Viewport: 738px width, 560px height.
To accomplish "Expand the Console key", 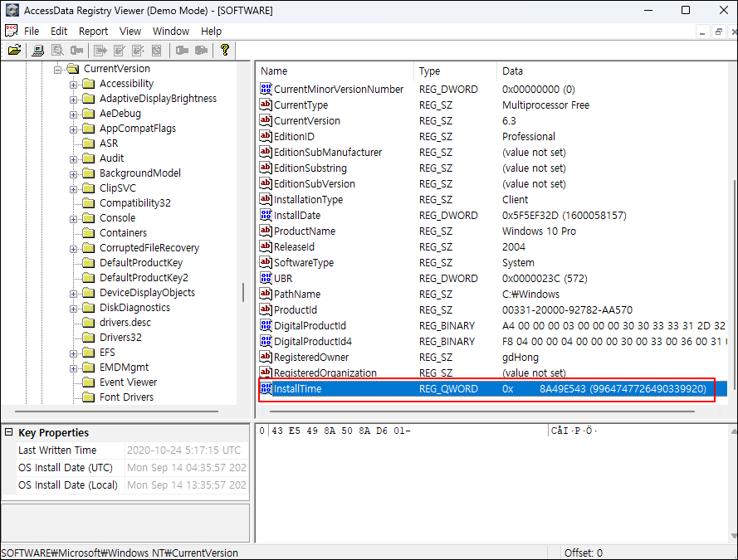I will coord(73,219).
